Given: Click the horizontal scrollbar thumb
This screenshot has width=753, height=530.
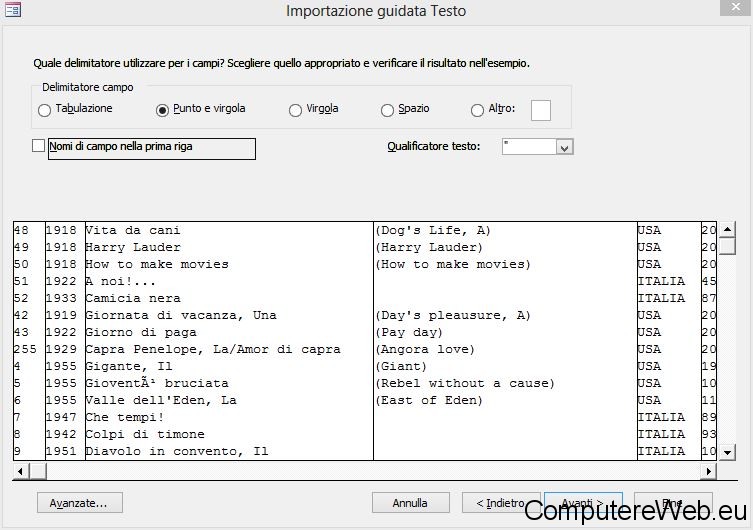Looking at the screenshot, I should (38, 471).
